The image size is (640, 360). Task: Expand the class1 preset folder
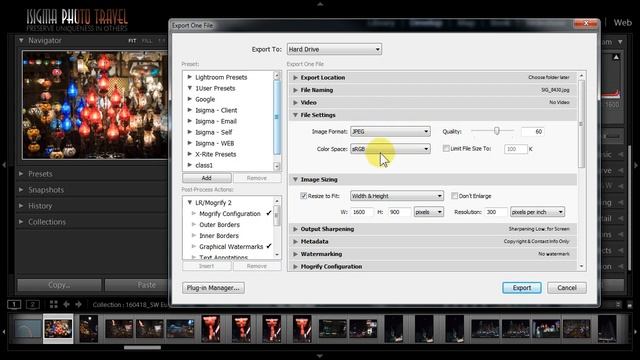pos(190,165)
